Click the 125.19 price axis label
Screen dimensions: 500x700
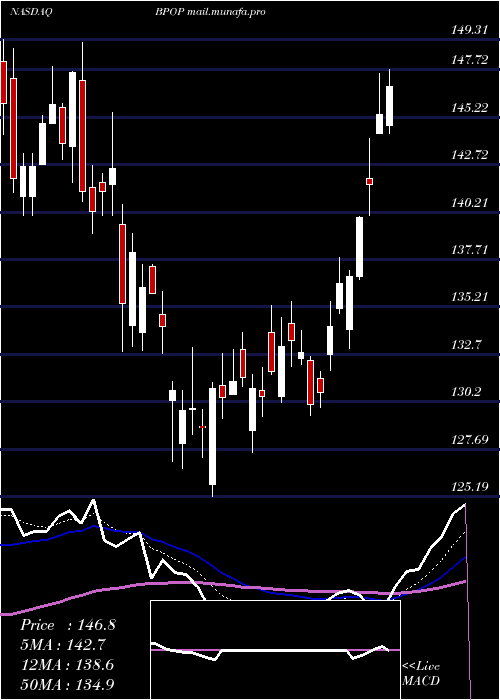pyautogui.click(x=470, y=487)
